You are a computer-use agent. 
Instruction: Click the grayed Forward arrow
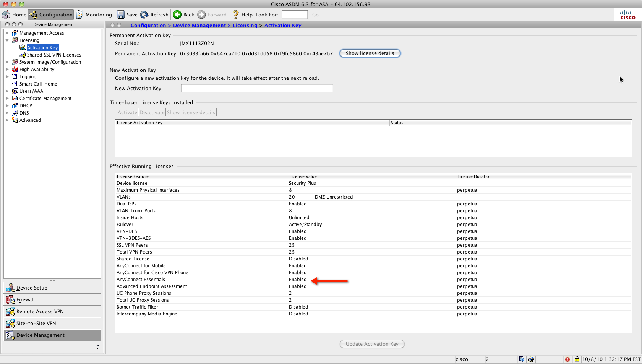(212, 15)
